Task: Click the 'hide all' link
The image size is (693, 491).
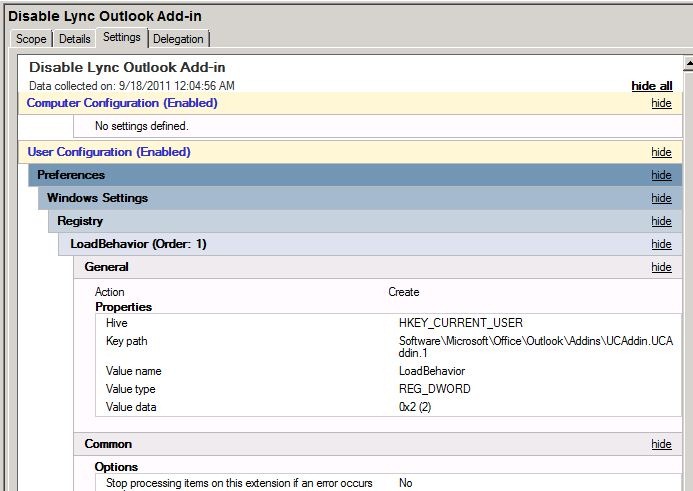Action: [652, 86]
